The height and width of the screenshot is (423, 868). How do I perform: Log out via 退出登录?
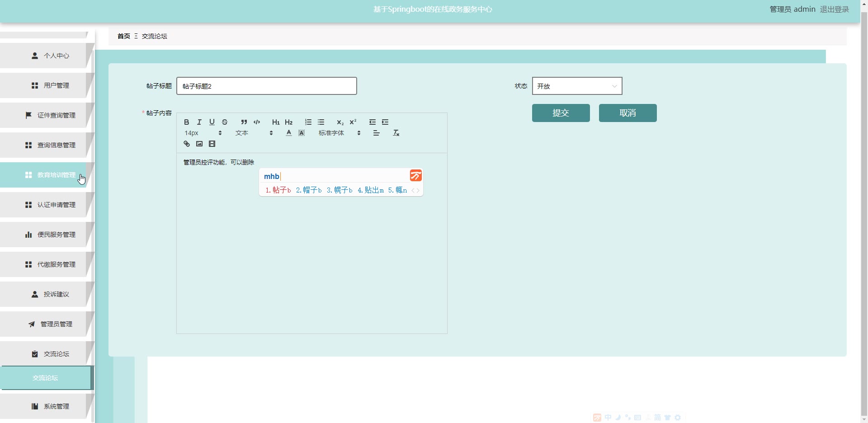[x=835, y=9]
